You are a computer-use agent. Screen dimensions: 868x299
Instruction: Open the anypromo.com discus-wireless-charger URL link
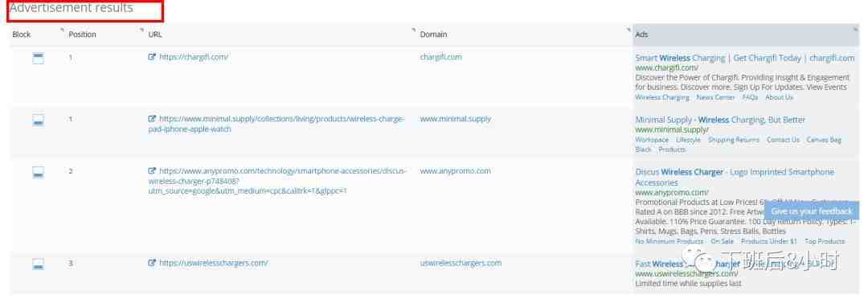pyautogui.click(x=277, y=181)
